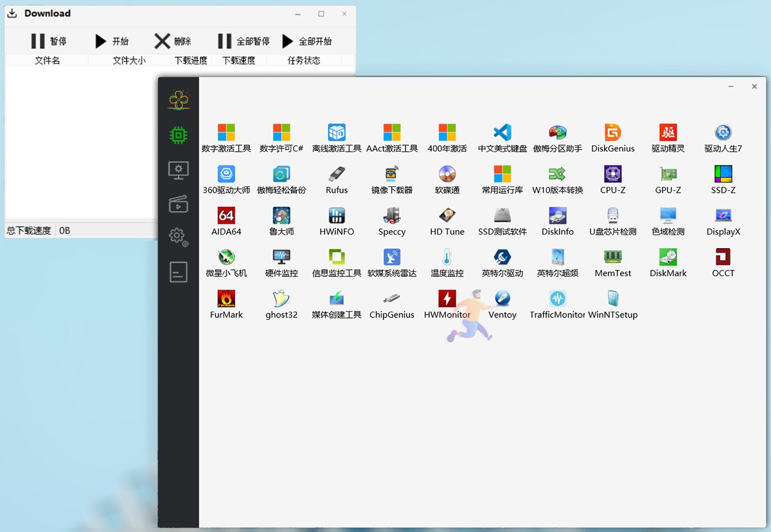Open 驱动精灵 driver tool
The width and height of the screenshot is (771, 532).
[668, 138]
